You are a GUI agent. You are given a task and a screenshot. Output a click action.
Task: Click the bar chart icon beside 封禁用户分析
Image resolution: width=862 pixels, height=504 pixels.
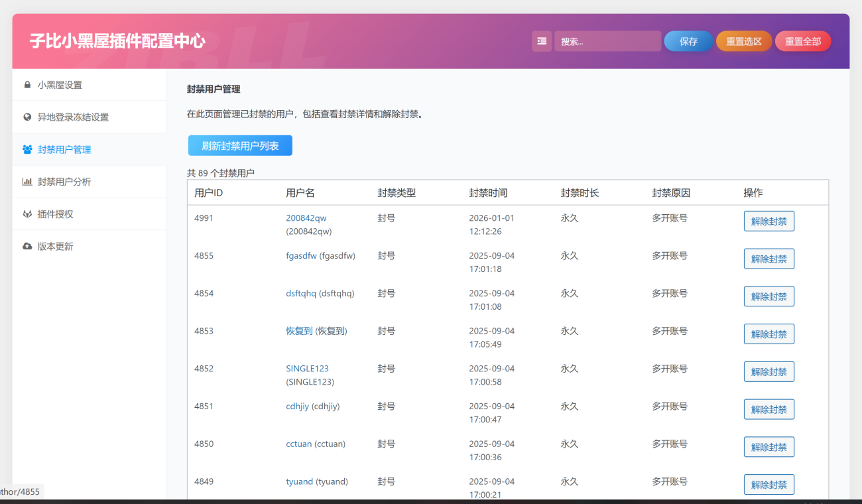27,182
